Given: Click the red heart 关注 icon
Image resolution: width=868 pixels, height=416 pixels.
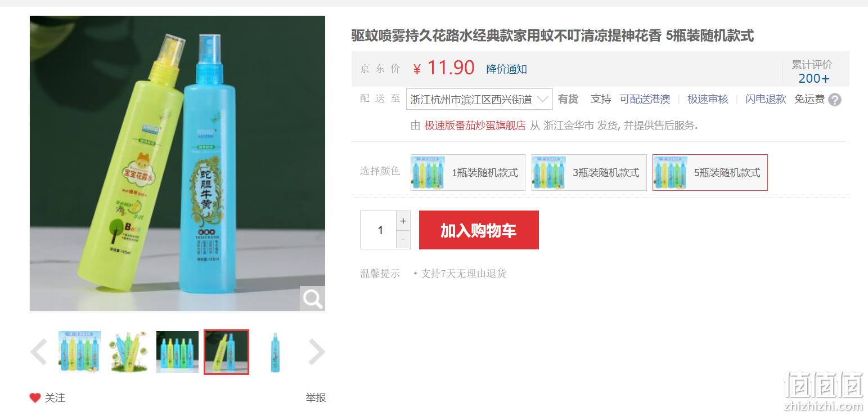Looking at the screenshot, I should [35, 398].
